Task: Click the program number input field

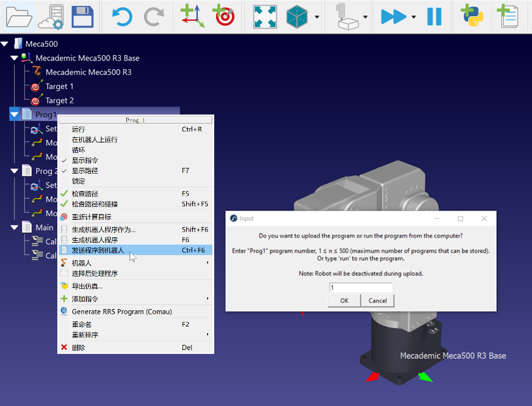Action: 361,288
